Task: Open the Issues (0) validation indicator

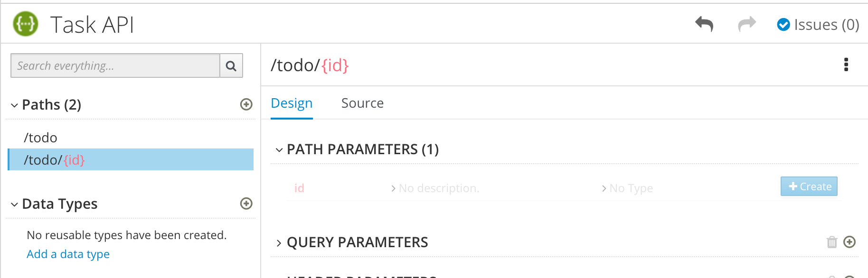Action: [x=818, y=25]
